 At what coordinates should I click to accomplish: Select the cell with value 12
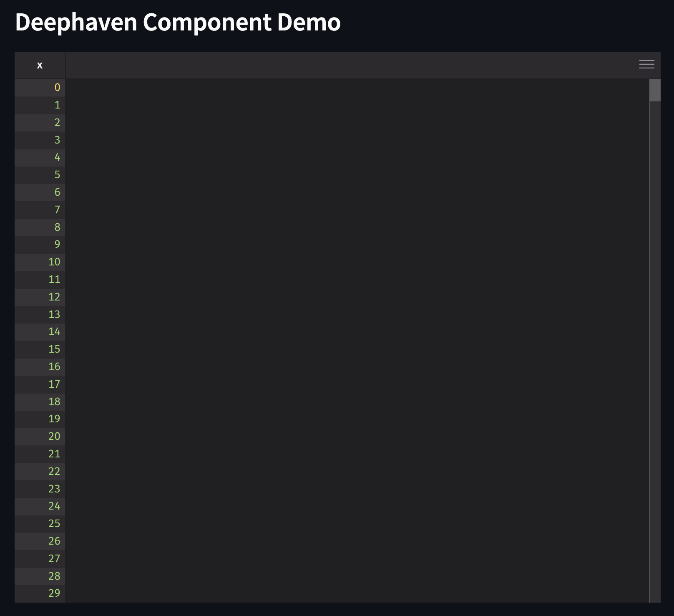pos(40,297)
